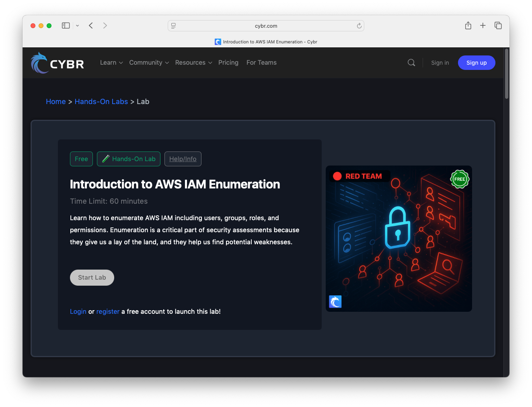Viewport: 532px width, 407px height.
Task: Show the tab overview icon
Action: click(498, 26)
